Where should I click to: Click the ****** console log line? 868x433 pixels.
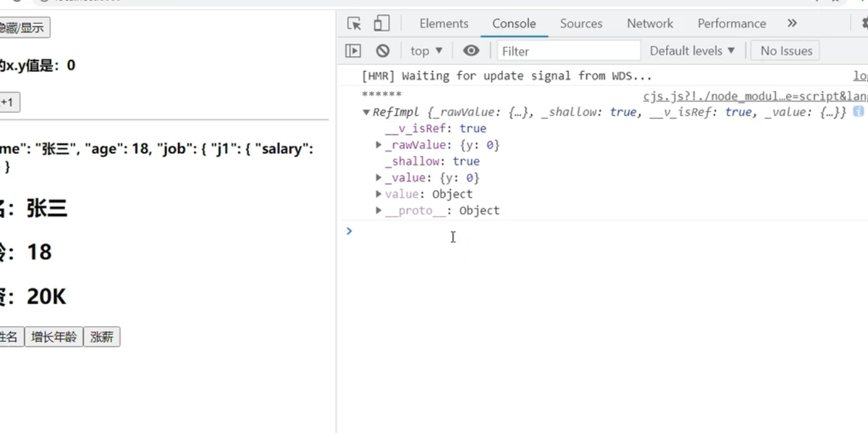[x=382, y=95]
